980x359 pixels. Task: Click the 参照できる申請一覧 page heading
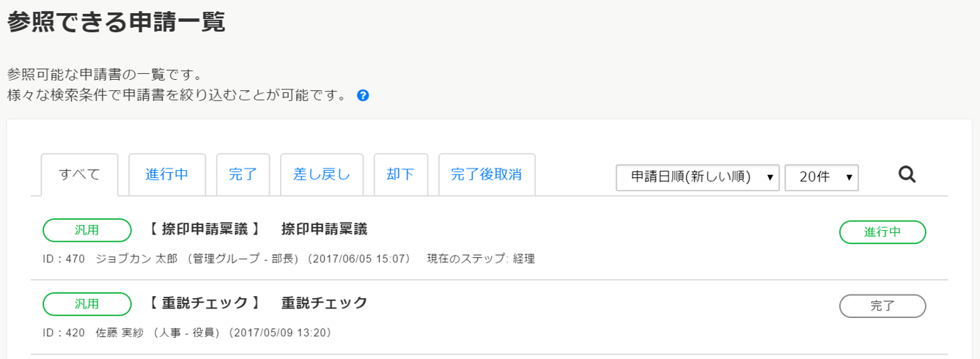[116, 22]
